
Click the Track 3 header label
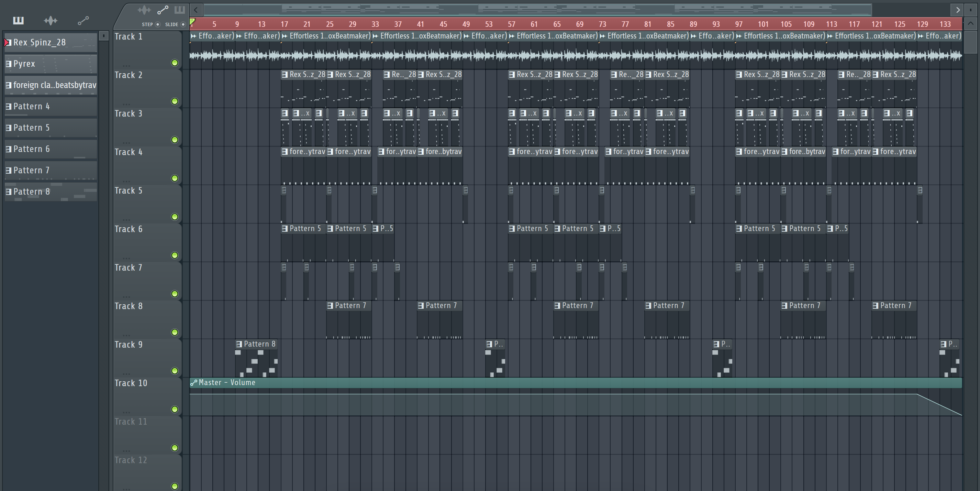click(x=129, y=114)
